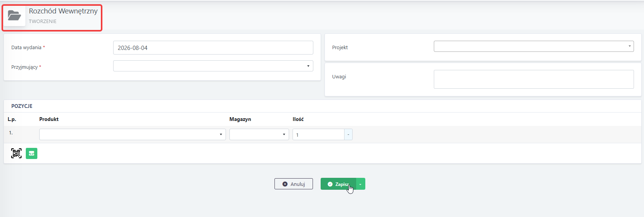Remove position row with minus button
Image resolution: width=644 pixels, height=217 pixels.
point(348,134)
